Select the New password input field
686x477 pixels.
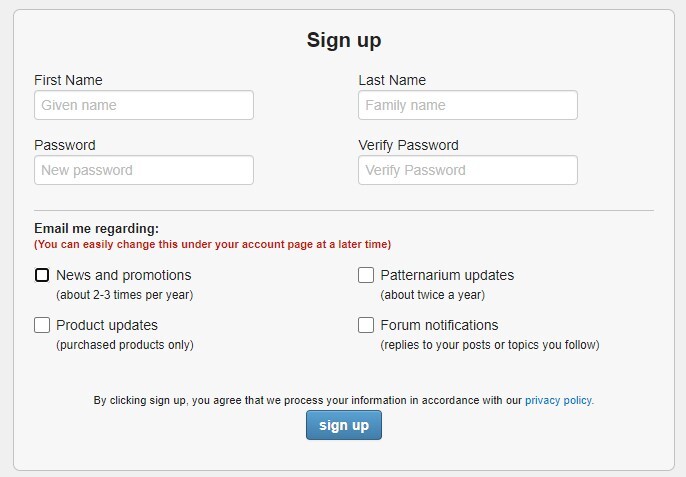(x=143, y=170)
